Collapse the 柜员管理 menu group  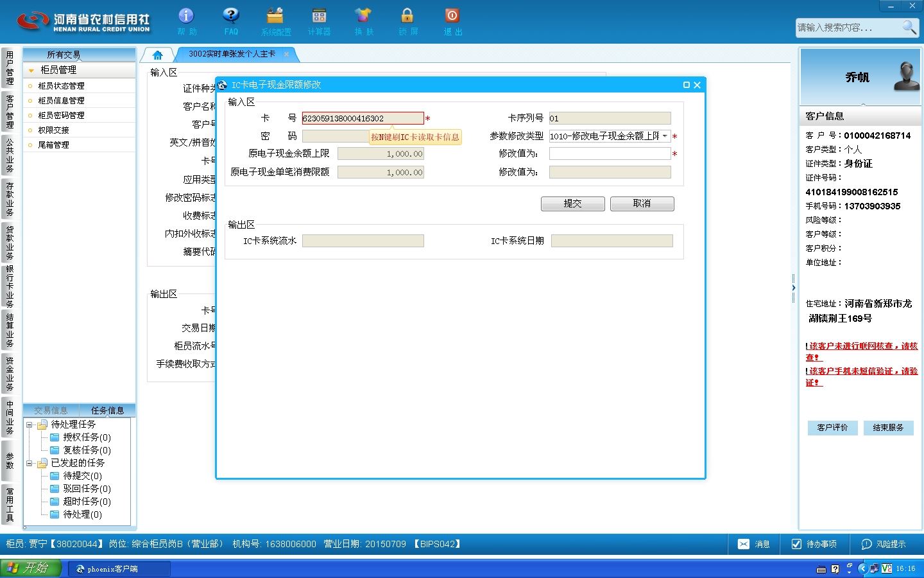tap(31, 70)
